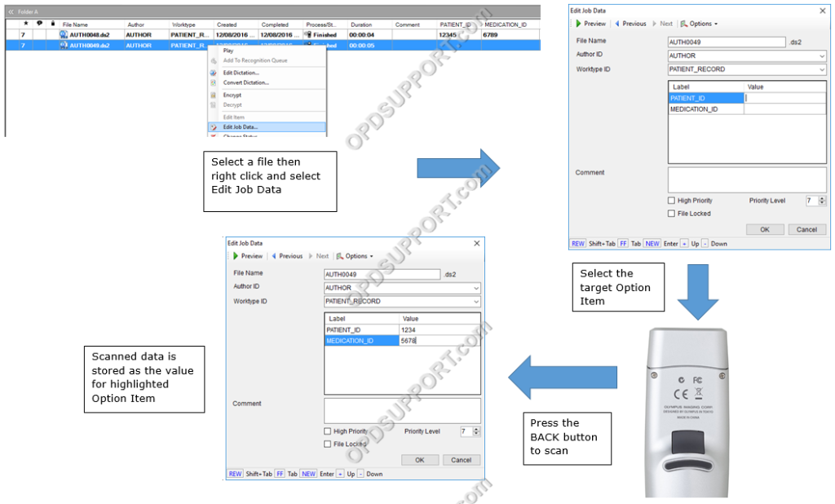This screenshot has height=504, width=835.
Task: Click the Previous arrow icon in the dialog
Action: (617, 24)
